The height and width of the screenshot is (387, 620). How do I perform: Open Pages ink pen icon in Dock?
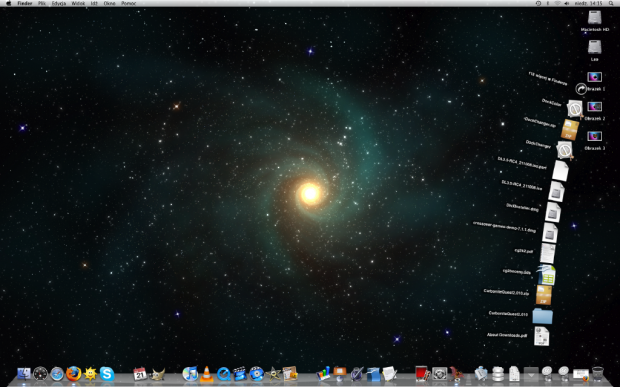[x=356, y=374]
